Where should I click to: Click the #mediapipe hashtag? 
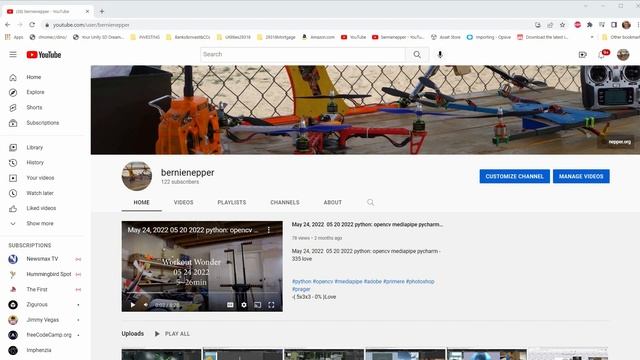tap(348, 282)
